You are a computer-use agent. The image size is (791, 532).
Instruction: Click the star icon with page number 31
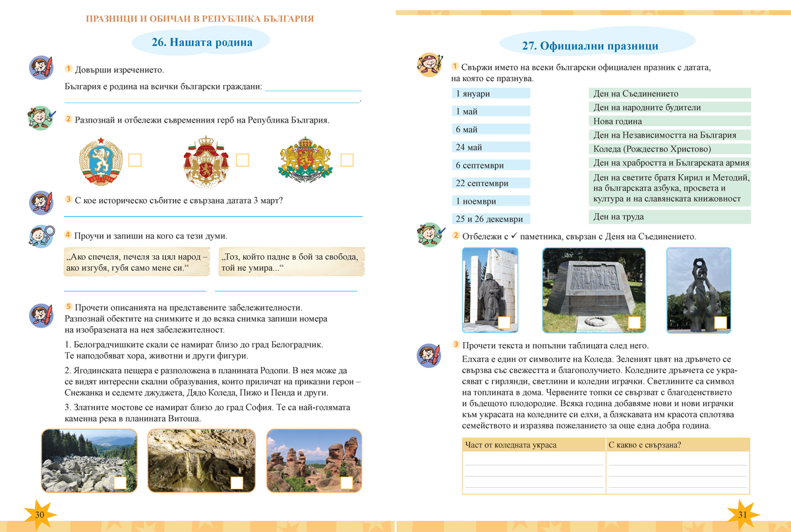coord(743,514)
